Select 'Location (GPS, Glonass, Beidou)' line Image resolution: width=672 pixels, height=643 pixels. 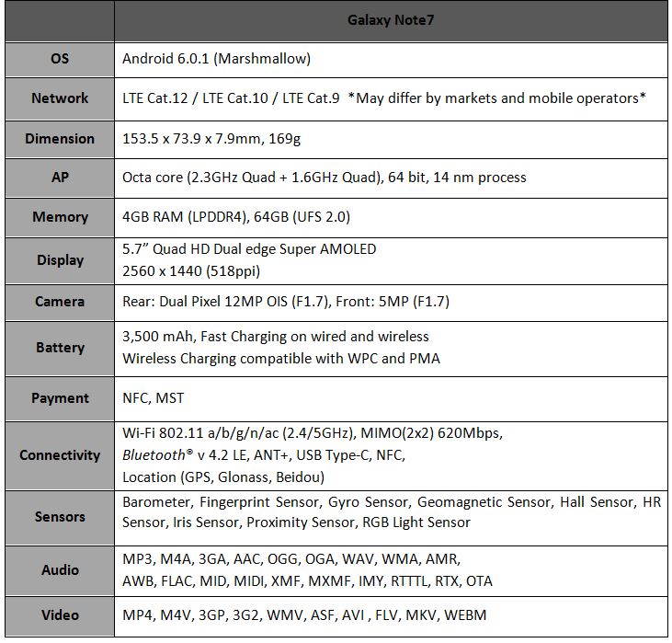tap(223, 477)
